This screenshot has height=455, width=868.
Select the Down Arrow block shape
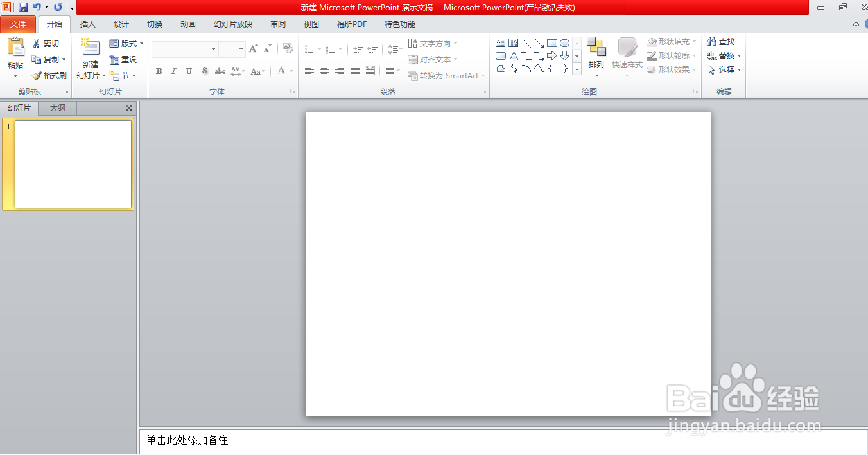pos(564,56)
